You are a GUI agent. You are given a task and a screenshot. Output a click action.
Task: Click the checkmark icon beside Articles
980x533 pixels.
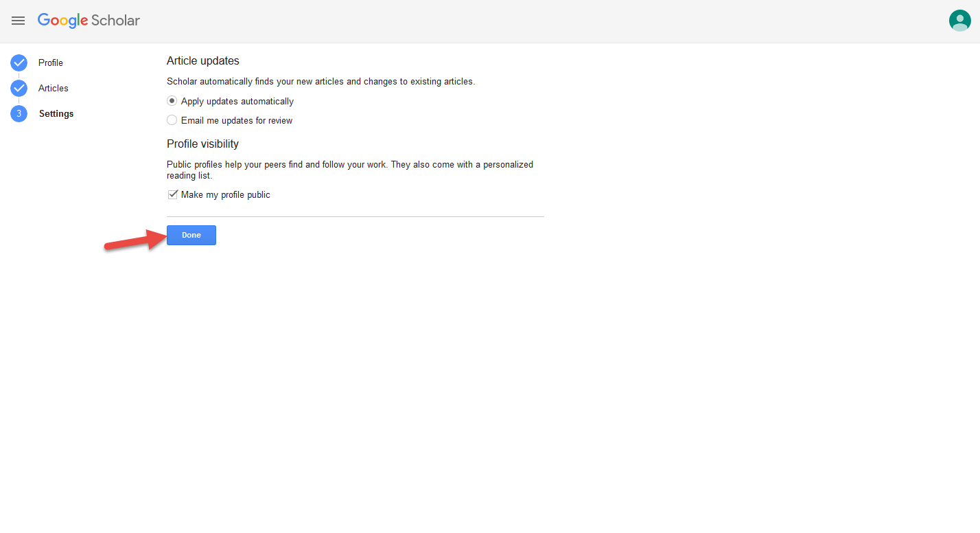pyautogui.click(x=19, y=89)
